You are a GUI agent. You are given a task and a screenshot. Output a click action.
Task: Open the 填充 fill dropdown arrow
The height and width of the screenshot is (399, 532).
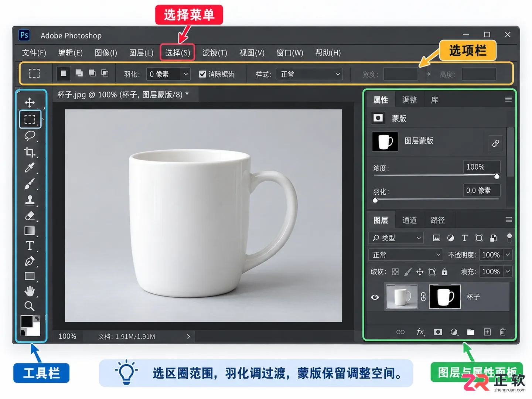508,272
